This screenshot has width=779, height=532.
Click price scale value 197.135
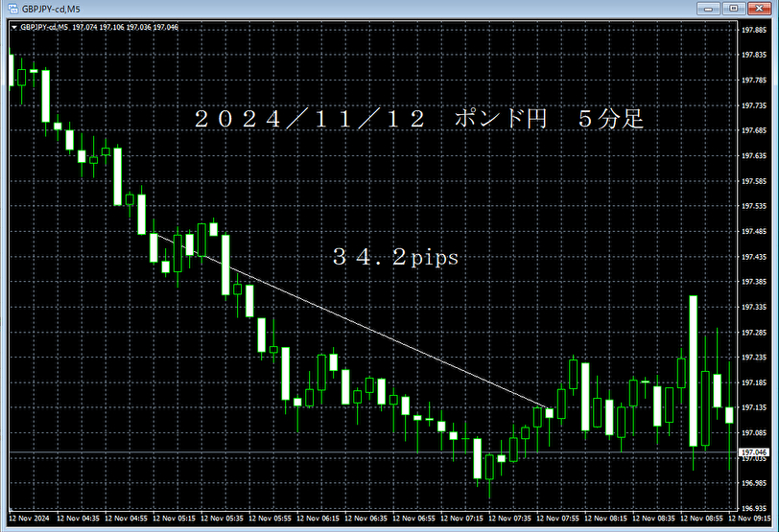[x=754, y=407]
